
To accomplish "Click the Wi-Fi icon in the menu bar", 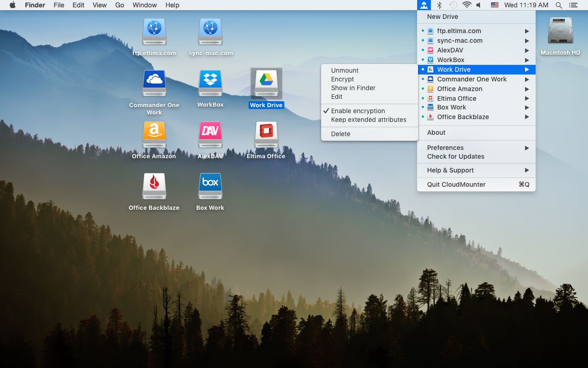I will point(467,5).
